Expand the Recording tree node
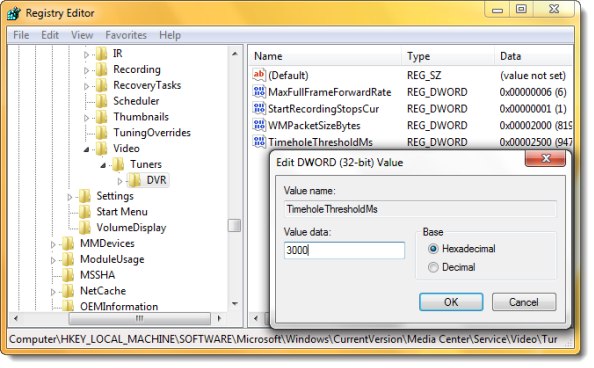Screen dimensions: 594x368 point(86,70)
